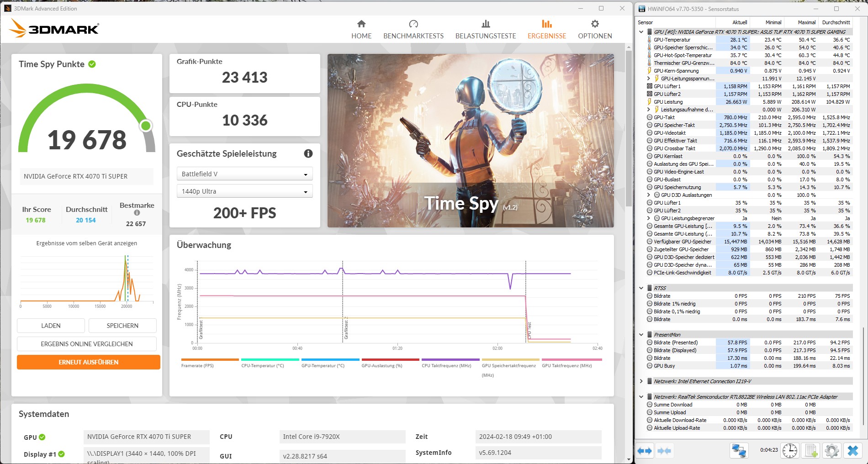The image size is (868, 464).
Task: Select the ERGEBNISSE tab
Action: click(x=547, y=30)
